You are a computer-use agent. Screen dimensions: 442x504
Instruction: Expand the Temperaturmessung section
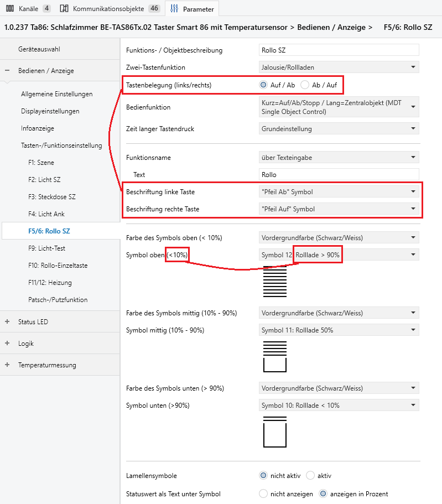pyautogui.click(x=7, y=365)
